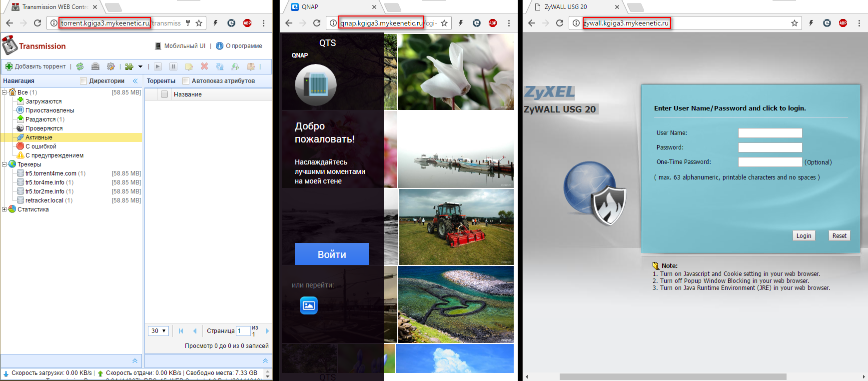Tick the select-all checkbox beside Название
The height and width of the screenshot is (381, 868).
(x=164, y=94)
